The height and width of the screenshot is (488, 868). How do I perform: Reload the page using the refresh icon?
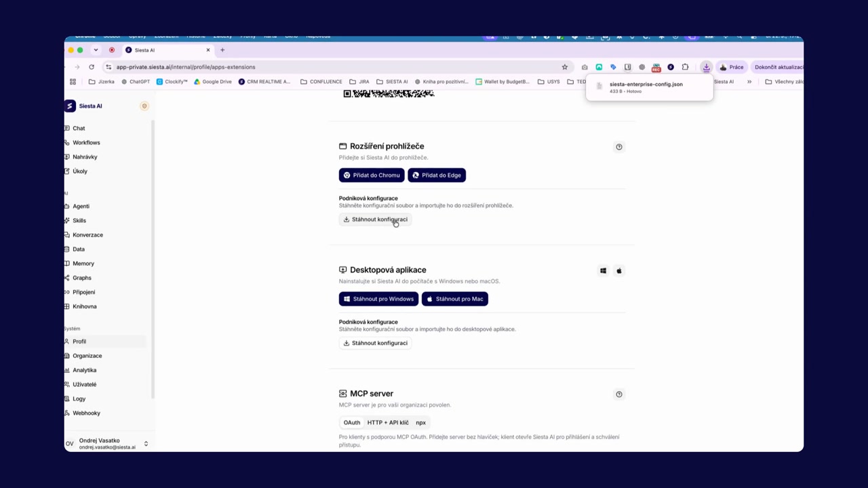(x=92, y=67)
